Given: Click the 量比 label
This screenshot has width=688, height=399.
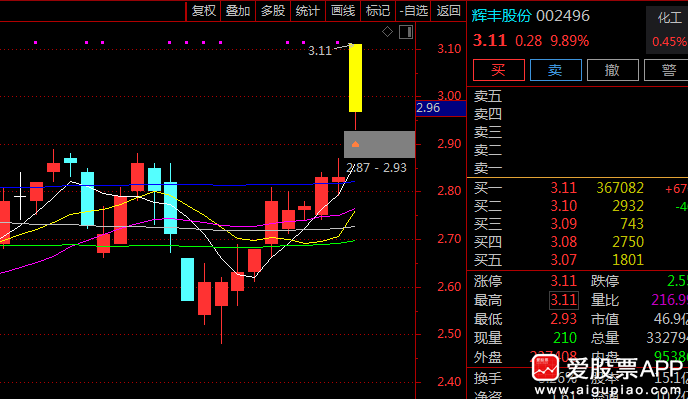Looking at the screenshot, I should (x=605, y=300).
